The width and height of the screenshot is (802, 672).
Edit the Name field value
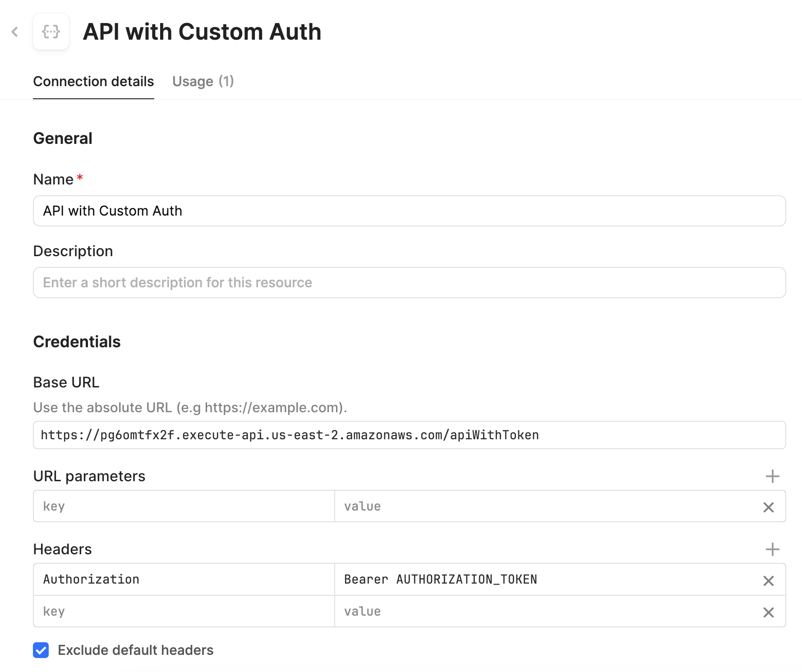pyautogui.click(x=410, y=211)
